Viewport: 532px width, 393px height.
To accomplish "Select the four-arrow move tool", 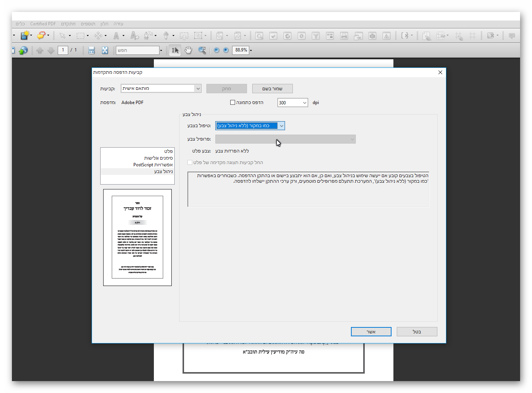I will click(98, 36).
